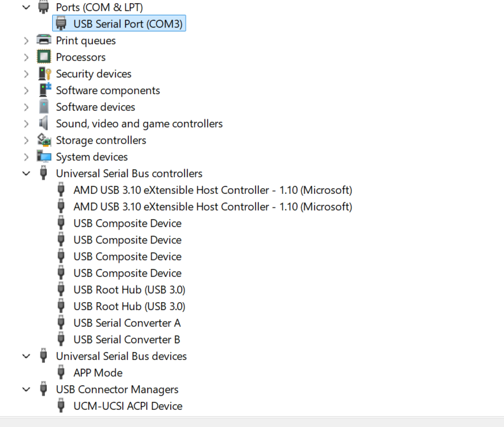
Task: Click the Software devices icon
Action: pos(44,107)
